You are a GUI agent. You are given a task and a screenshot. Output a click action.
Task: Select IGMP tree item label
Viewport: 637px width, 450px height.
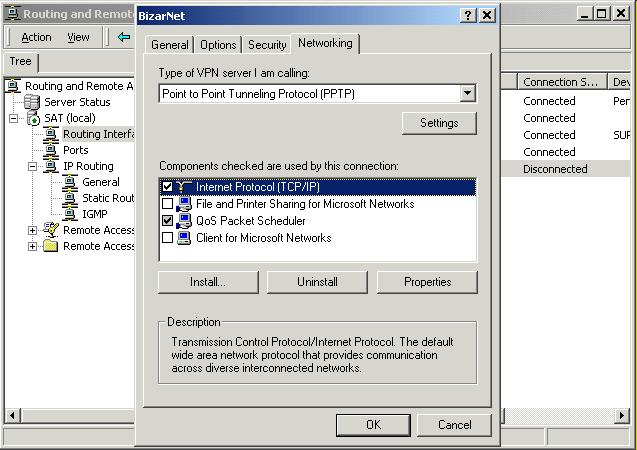point(95,214)
